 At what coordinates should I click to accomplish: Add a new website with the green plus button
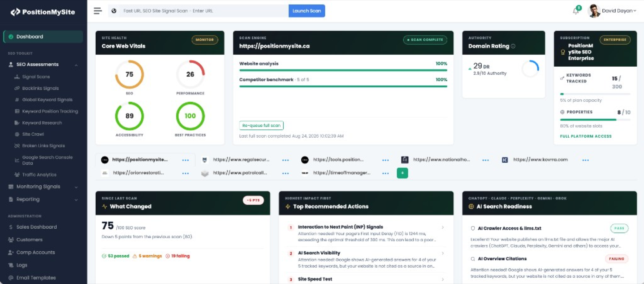(402, 173)
